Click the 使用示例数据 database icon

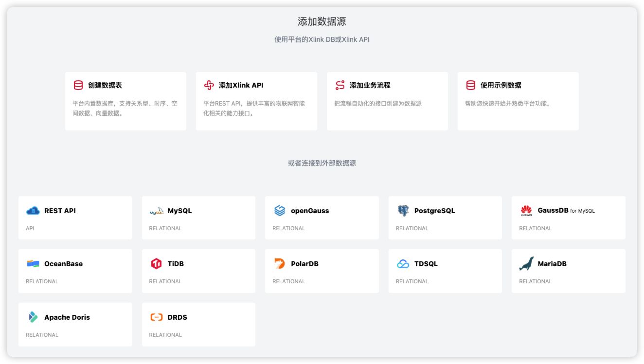(x=471, y=85)
